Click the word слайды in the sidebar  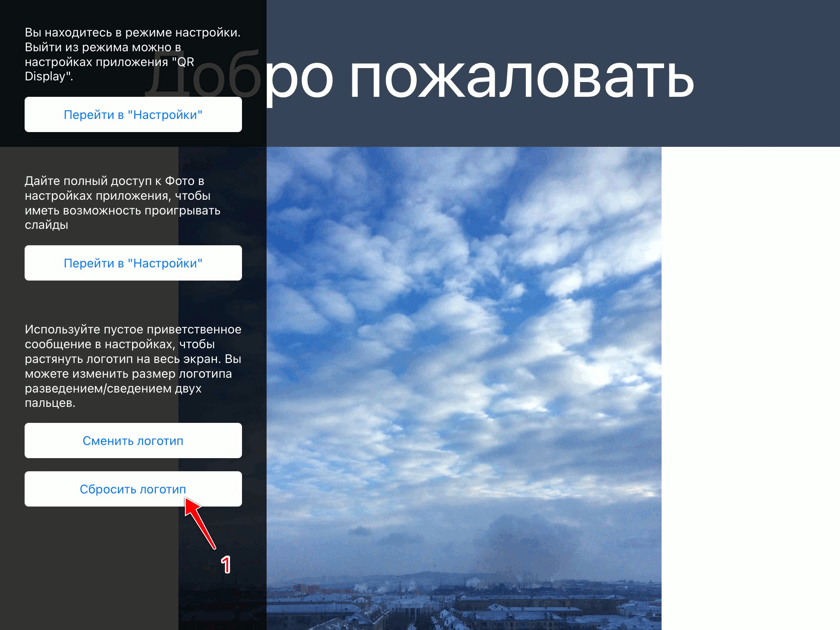pyautogui.click(x=46, y=225)
